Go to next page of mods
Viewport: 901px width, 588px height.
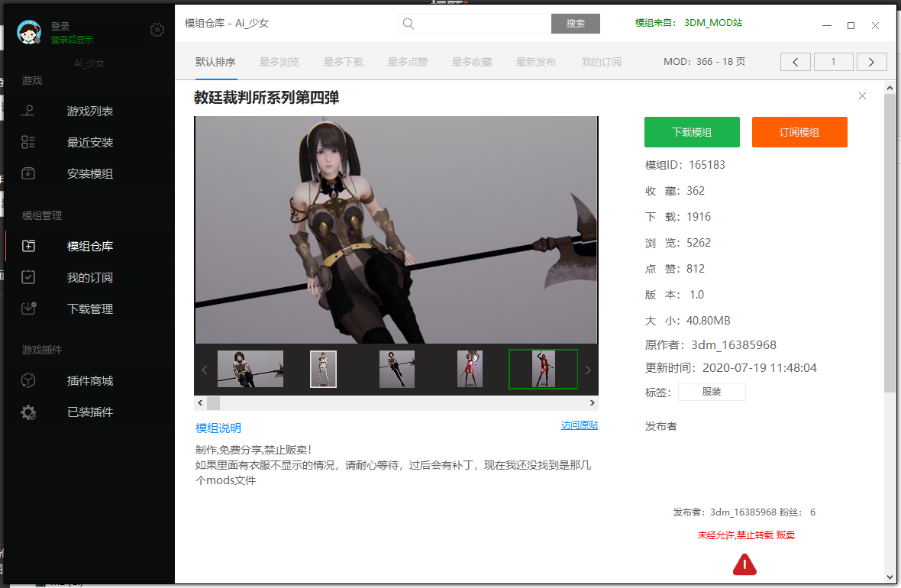[871, 62]
